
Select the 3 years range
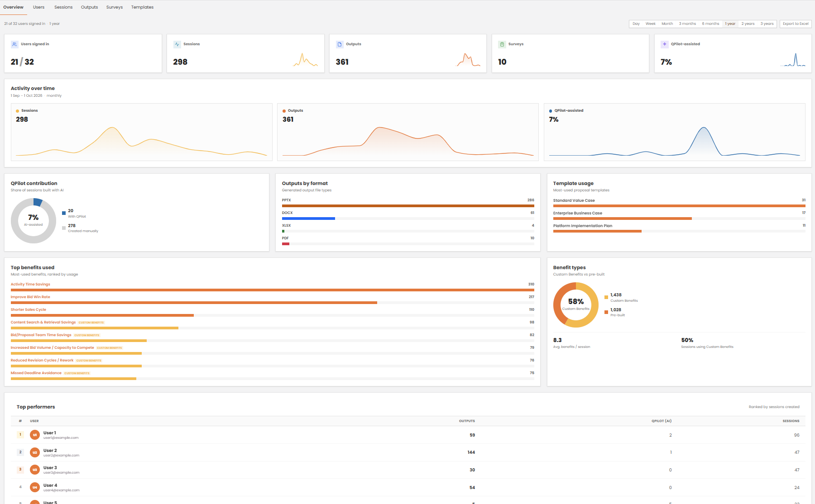coord(767,24)
